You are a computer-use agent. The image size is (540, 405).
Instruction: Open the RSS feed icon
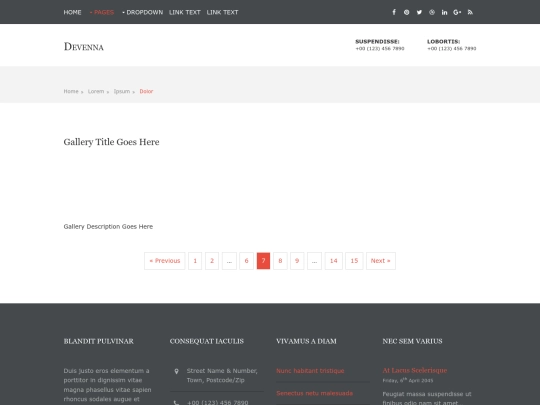(x=470, y=12)
